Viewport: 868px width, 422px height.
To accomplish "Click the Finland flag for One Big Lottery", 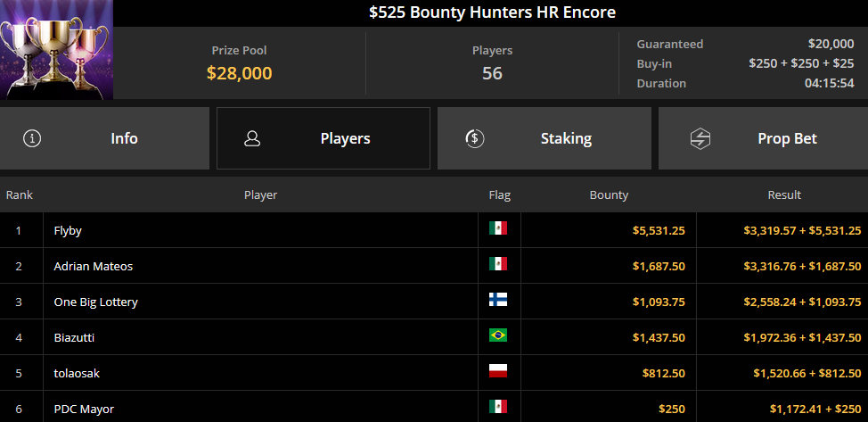I will pyautogui.click(x=498, y=300).
